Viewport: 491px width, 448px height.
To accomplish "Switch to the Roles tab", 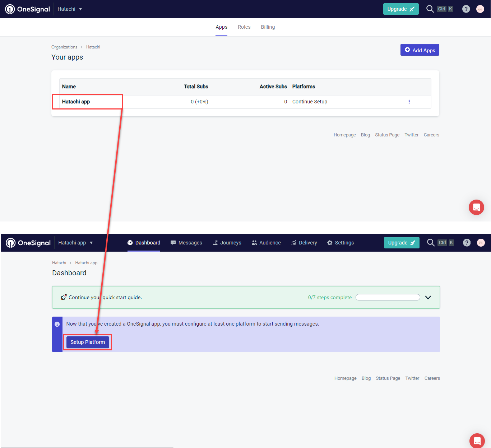I will pyautogui.click(x=244, y=27).
